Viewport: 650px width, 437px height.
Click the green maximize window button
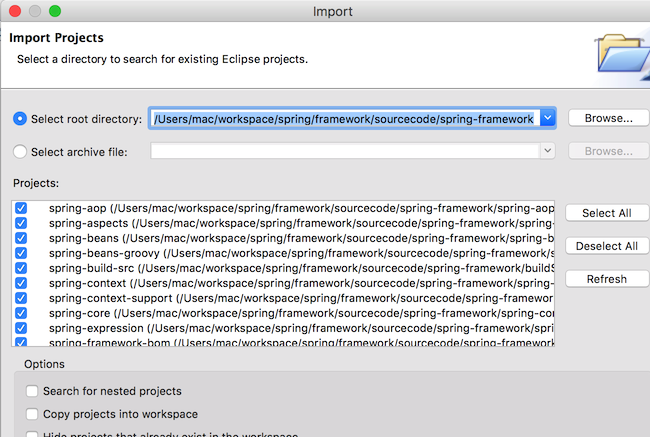(x=54, y=11)
